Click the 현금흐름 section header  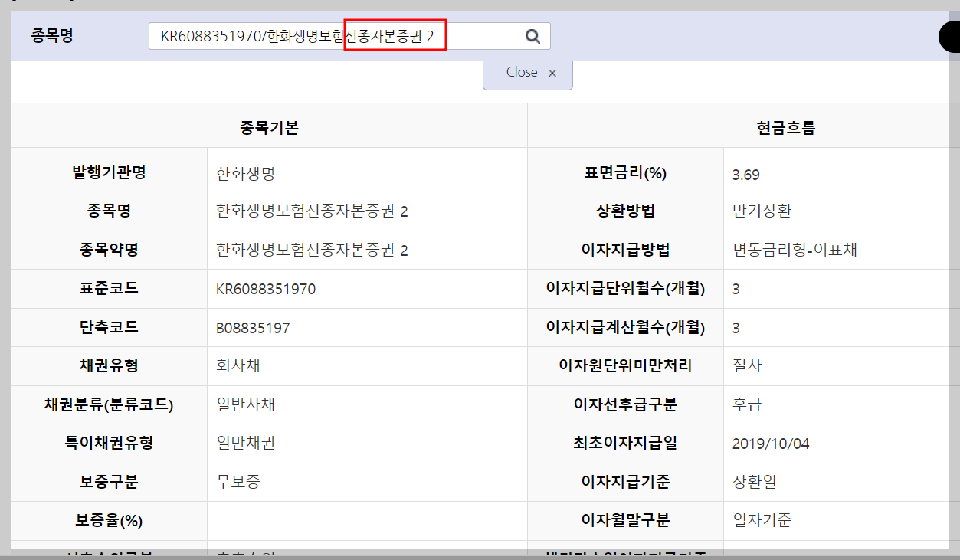coord(785,128)
